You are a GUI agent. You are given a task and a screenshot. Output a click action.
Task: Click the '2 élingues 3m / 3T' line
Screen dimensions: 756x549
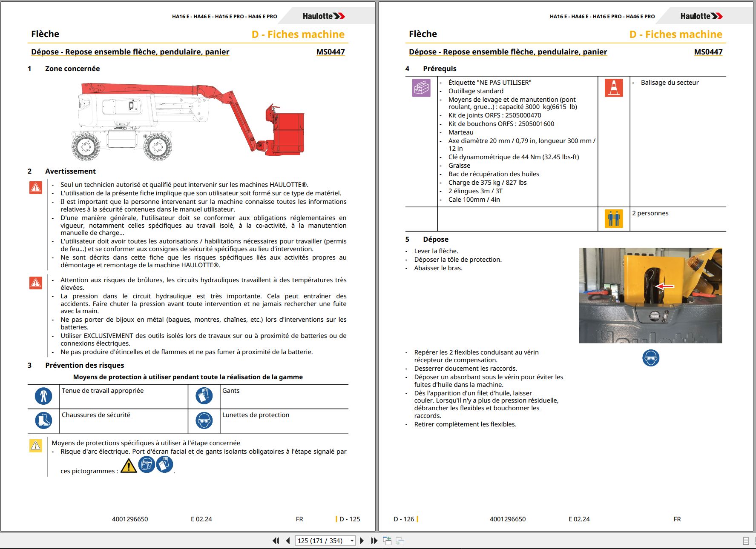click(x=475, y=191)
